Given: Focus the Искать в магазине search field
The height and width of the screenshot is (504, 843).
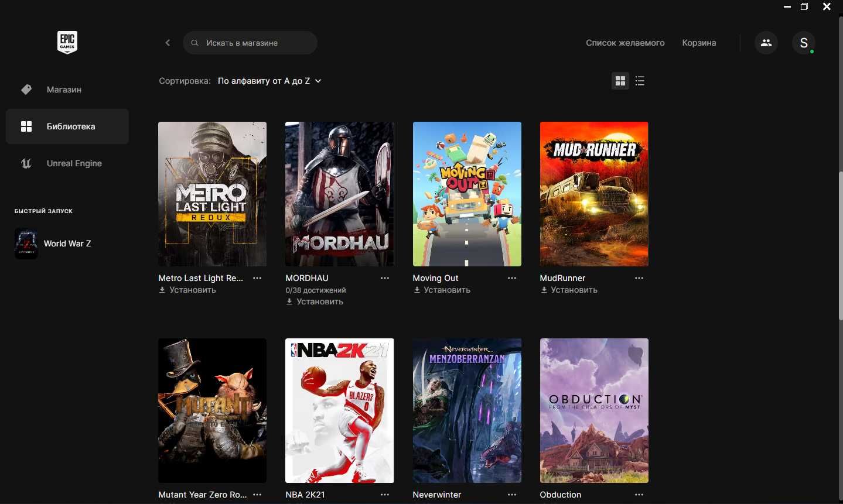Looking at the screenshot, I should click(250, 43).
